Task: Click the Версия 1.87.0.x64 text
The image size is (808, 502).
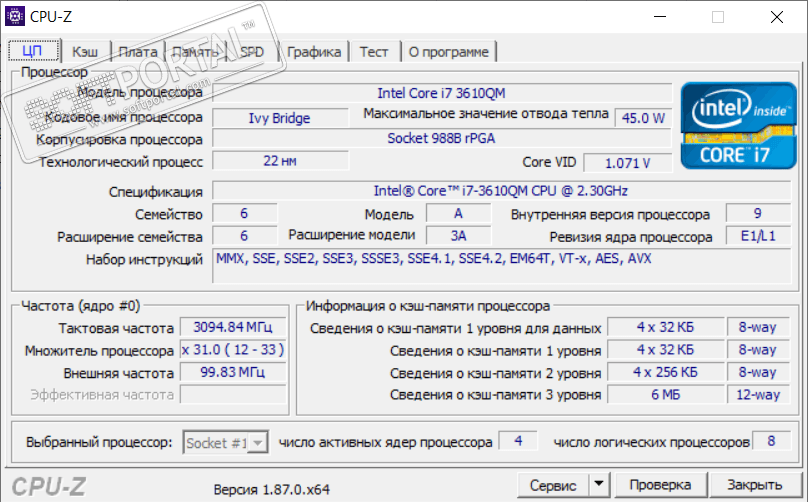Action: [272, 489]
